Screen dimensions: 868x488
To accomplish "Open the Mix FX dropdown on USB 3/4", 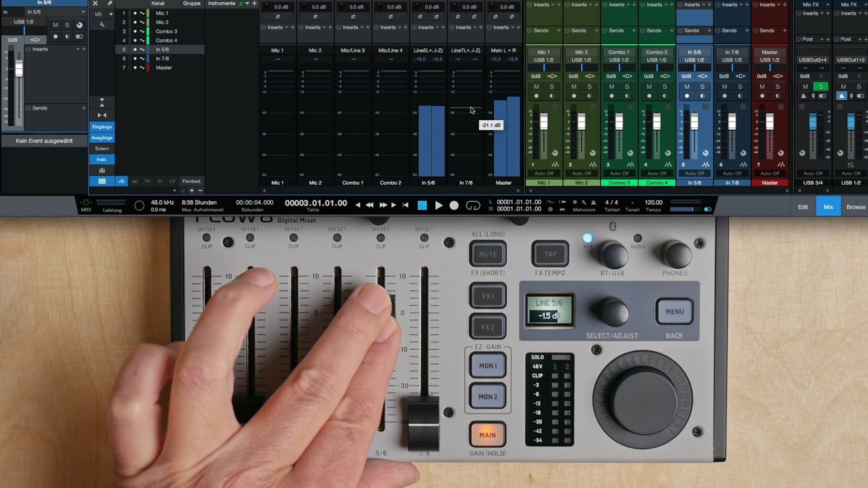I will (x=828, y=5).
